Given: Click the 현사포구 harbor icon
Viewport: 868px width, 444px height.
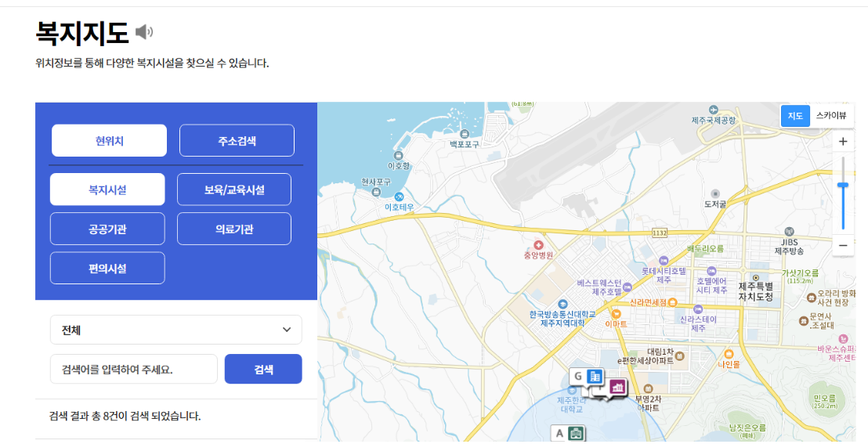Looking at the screenshot, I should click(376, 192).
